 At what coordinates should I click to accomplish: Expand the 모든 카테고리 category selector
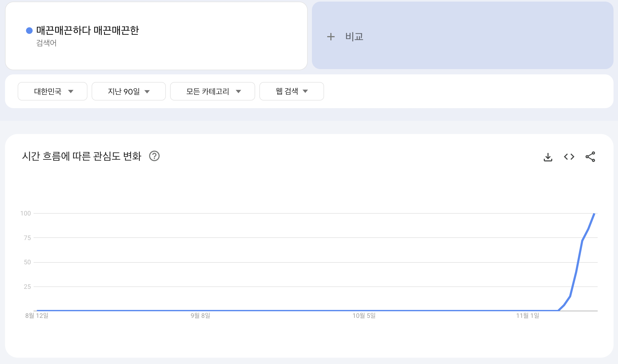pyautogui.click(x=212, y=91)
